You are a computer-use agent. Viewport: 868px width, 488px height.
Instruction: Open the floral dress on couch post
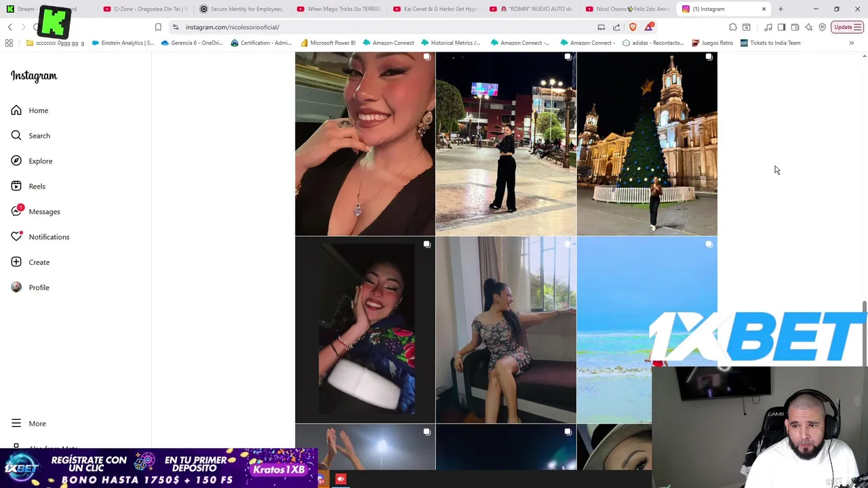(506, 329)
